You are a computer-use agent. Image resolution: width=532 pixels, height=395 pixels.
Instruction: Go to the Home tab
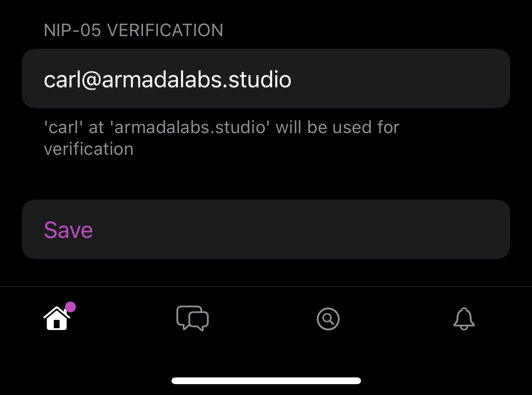tap(56, 319)
